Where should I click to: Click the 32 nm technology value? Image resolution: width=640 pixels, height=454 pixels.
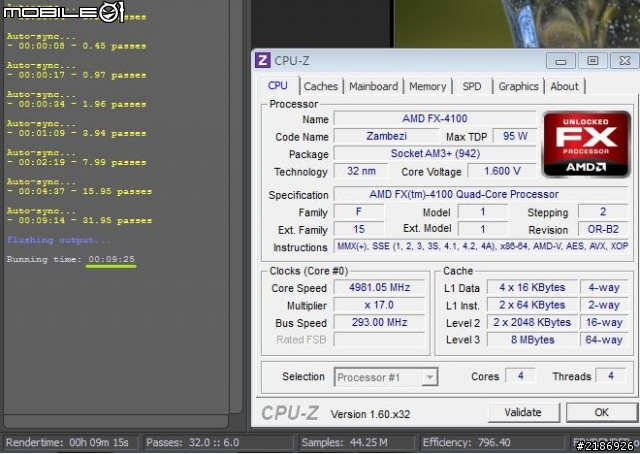[361, 171]
